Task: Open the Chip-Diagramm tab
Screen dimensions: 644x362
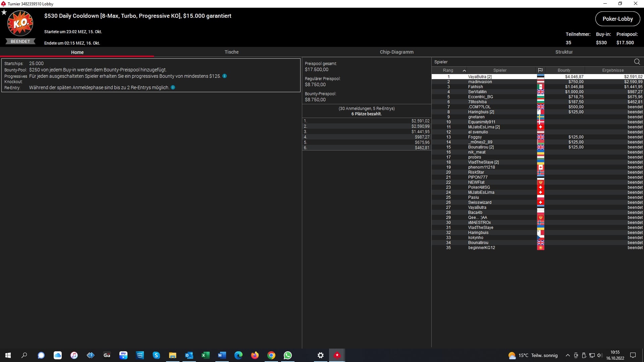Action: click(x=396, y=52)
